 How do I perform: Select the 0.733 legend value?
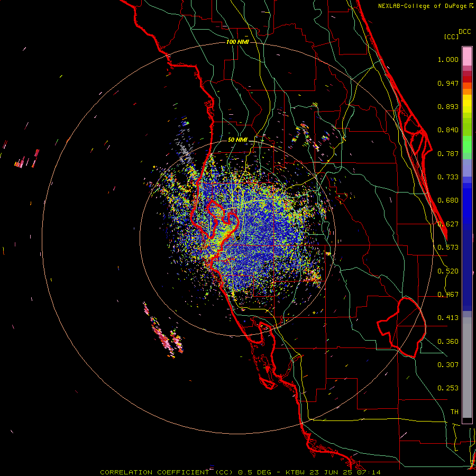pos(448,177)
